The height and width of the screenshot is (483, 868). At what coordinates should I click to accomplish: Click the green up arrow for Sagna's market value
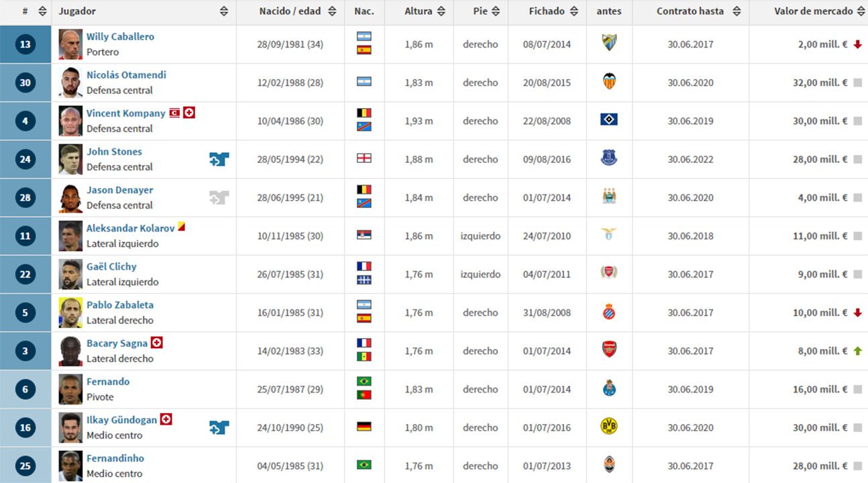[857, 351]
